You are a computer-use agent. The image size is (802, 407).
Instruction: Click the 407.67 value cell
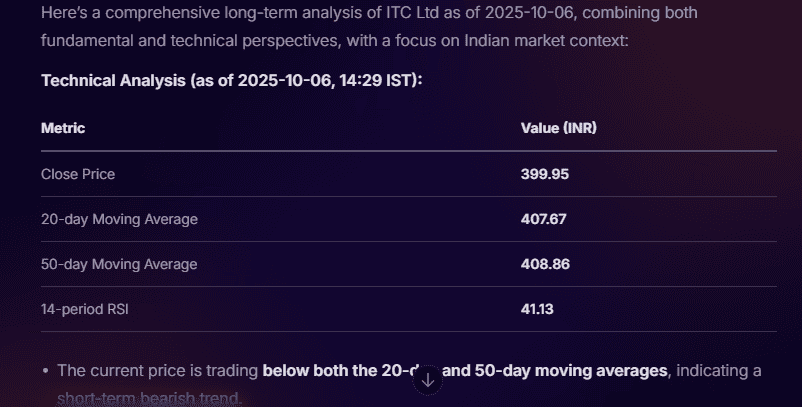pyautogui.click(x=543, y=219)
